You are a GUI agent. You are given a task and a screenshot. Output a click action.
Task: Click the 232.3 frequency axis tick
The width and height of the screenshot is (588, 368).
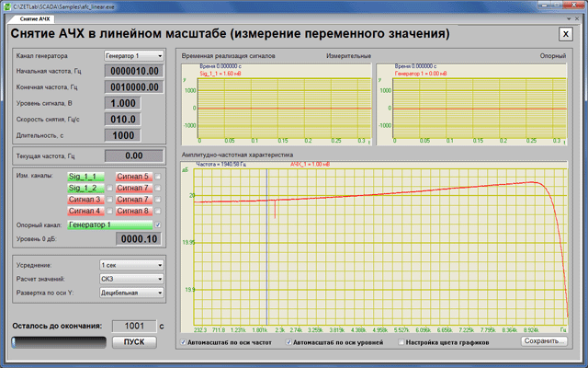200,330
